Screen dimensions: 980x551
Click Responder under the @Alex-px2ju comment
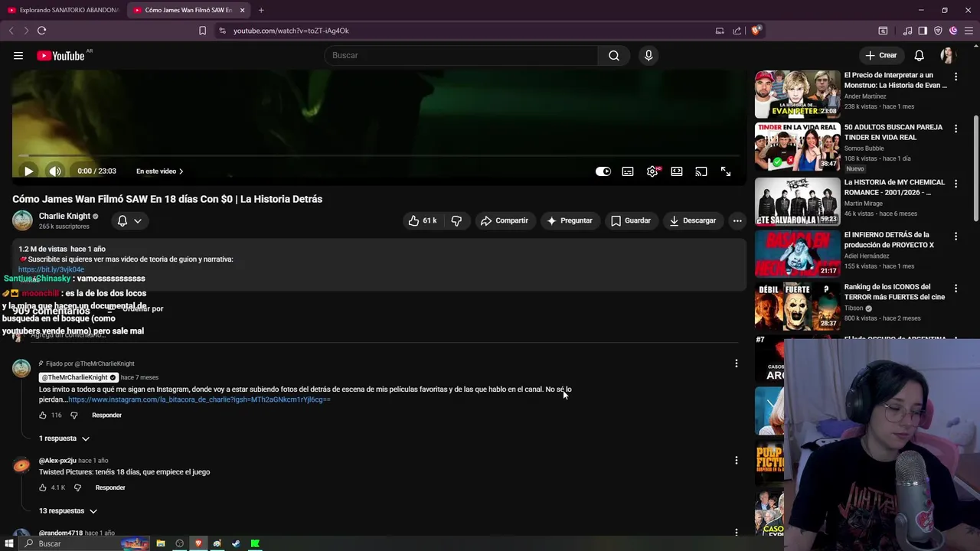pos(110,487)
